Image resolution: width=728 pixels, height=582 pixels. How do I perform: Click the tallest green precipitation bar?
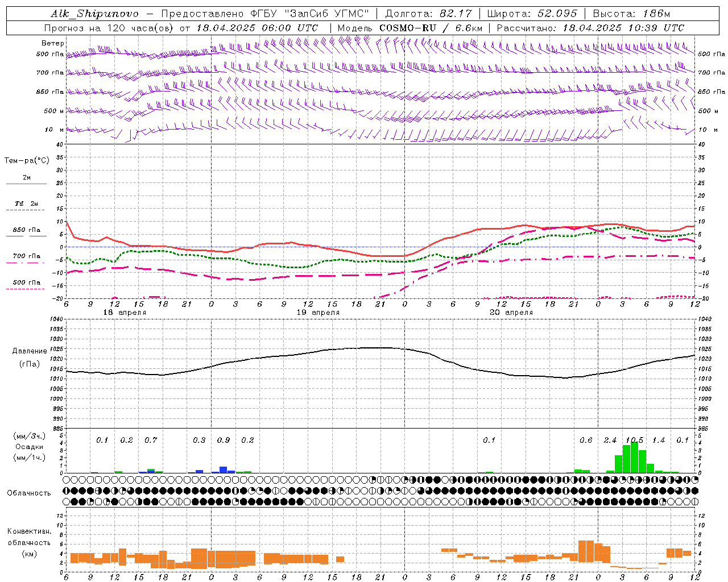[x=634, y=458]
